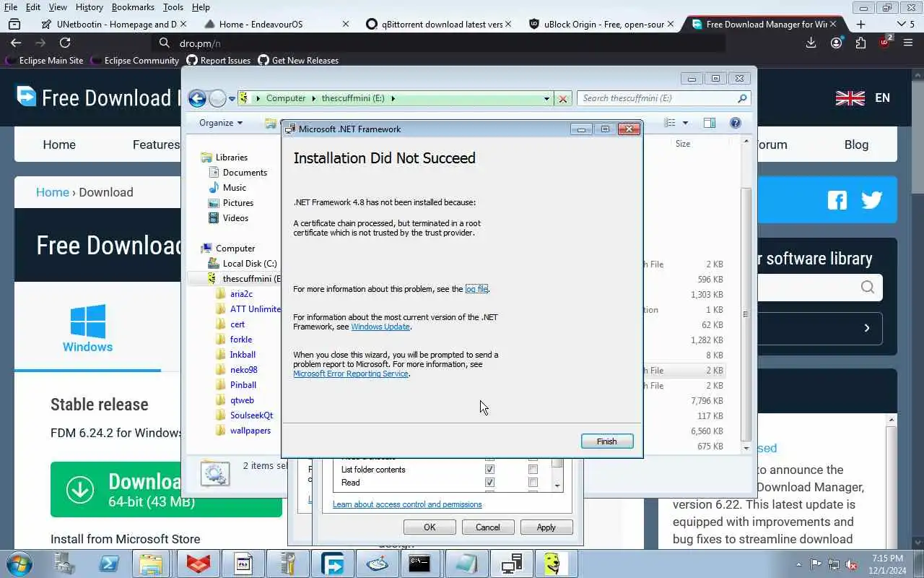Open Learn about access control and permissions
This screenshot has height=578, width=924.
click(407, 504)
